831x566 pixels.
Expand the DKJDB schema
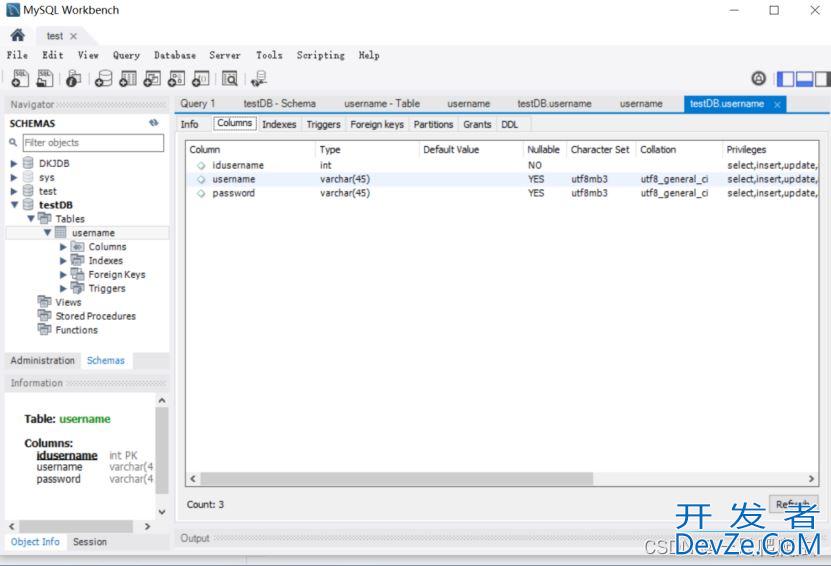coord(14,163)
